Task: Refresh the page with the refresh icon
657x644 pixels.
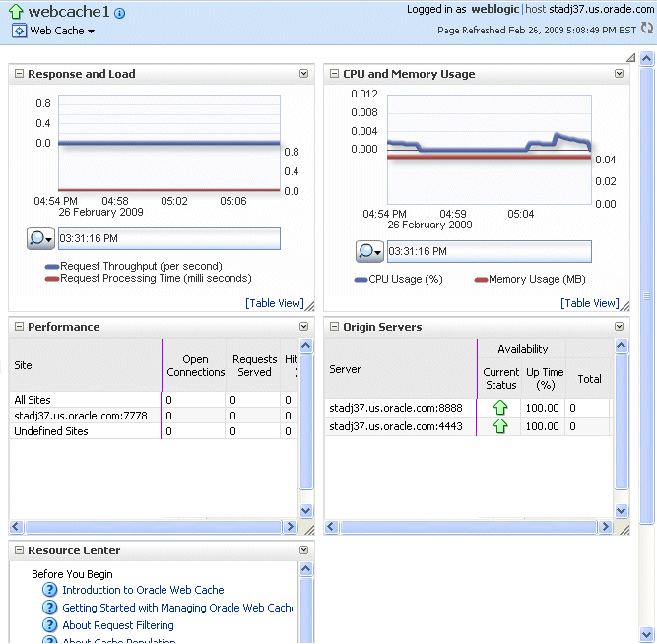Action: (x=647, y=29)
